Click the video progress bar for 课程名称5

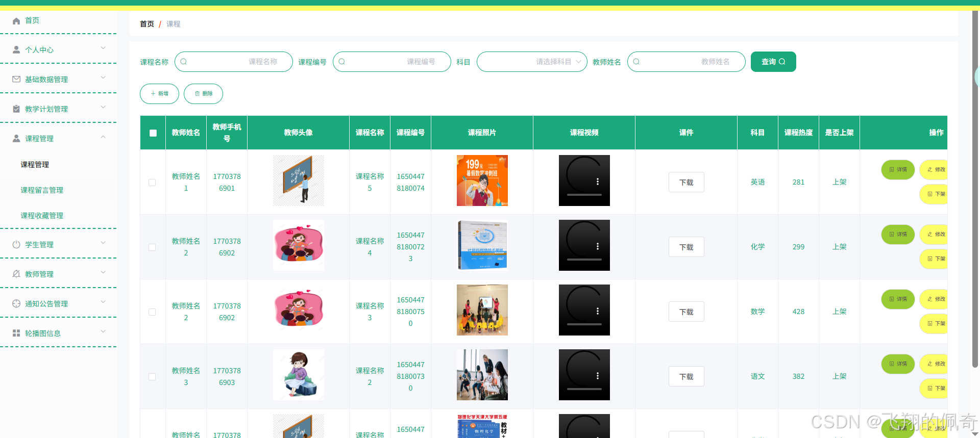point(584,195)
